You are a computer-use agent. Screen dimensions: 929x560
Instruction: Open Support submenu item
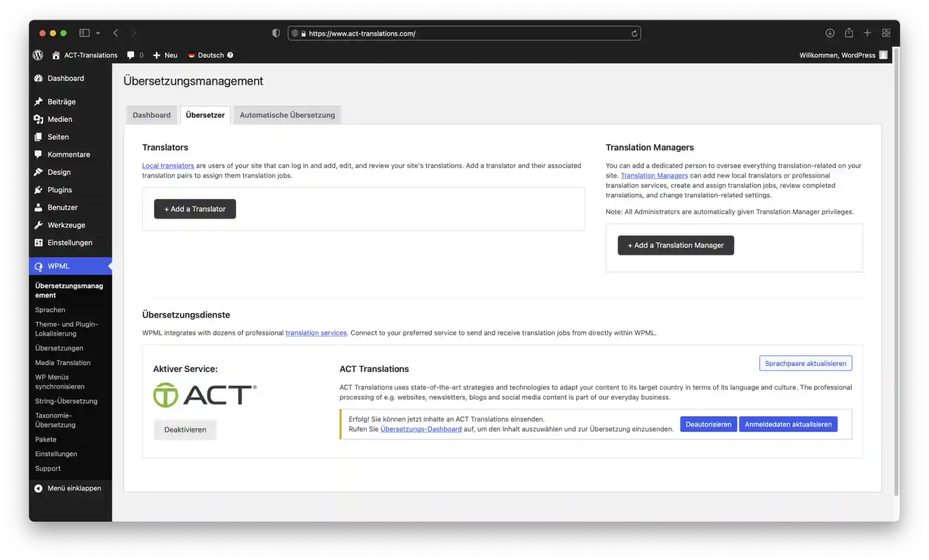coord(48,468)
